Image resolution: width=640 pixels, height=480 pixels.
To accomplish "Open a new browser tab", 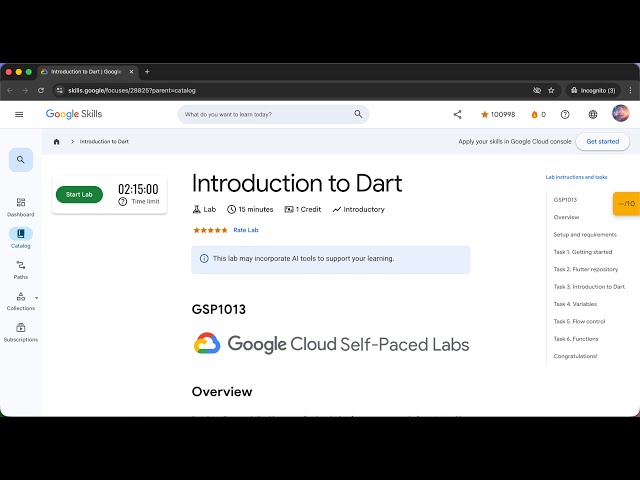I will (147, 72).
